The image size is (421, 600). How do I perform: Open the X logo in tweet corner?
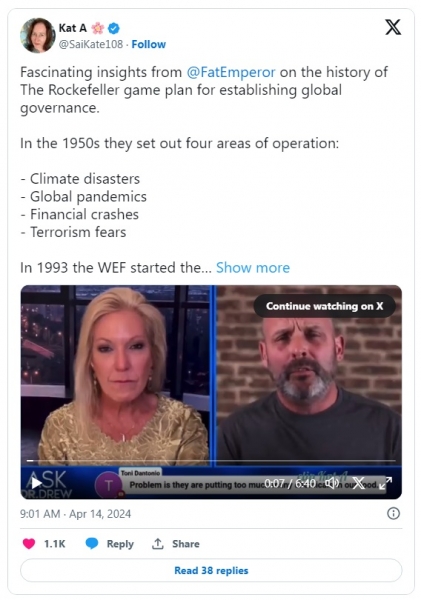[x=393, y=27]
